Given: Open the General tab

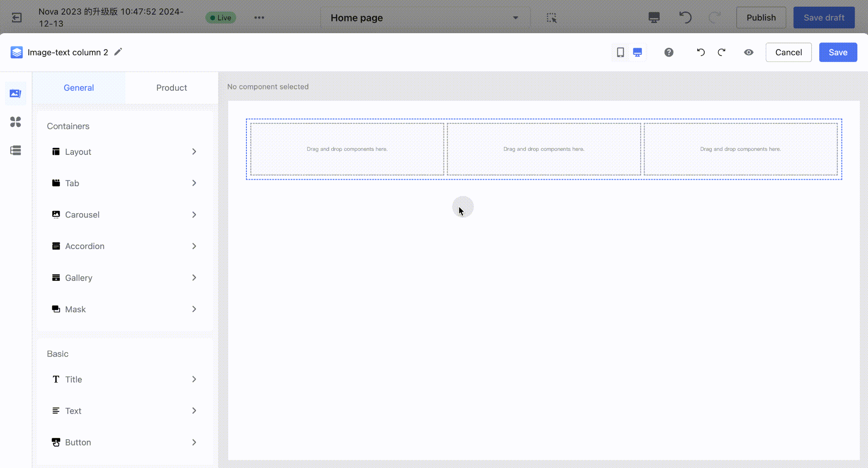Looking at the screenshot, I should (79, 88).
